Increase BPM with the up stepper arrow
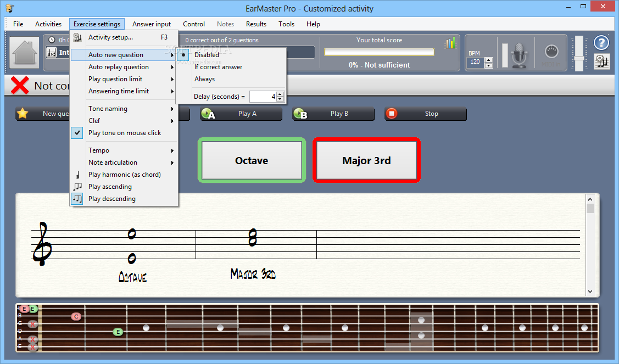 pyautogui.click(x=489, y=60)
